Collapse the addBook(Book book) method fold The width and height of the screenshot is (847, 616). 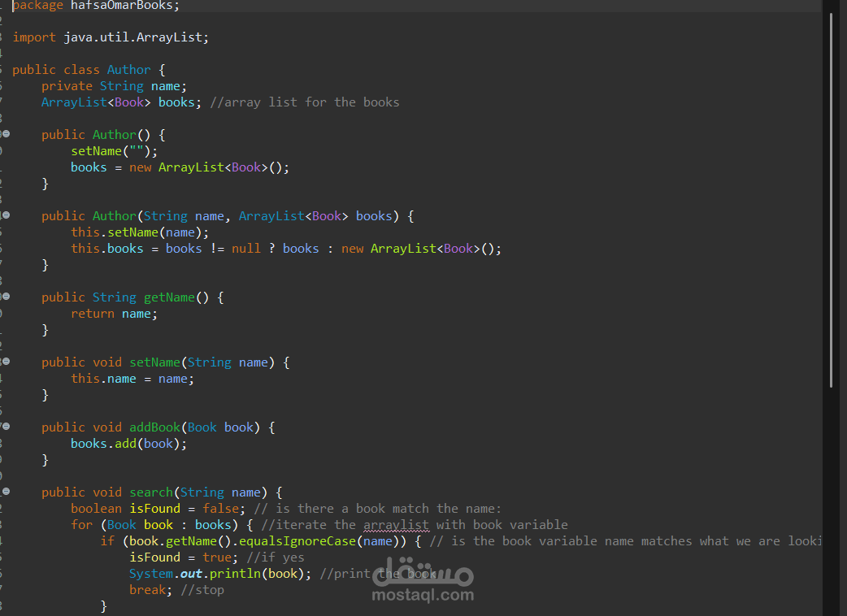6,427
